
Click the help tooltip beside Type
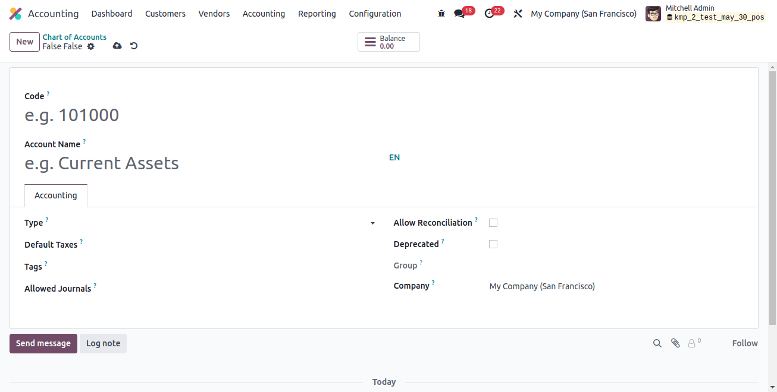(47, 220)
